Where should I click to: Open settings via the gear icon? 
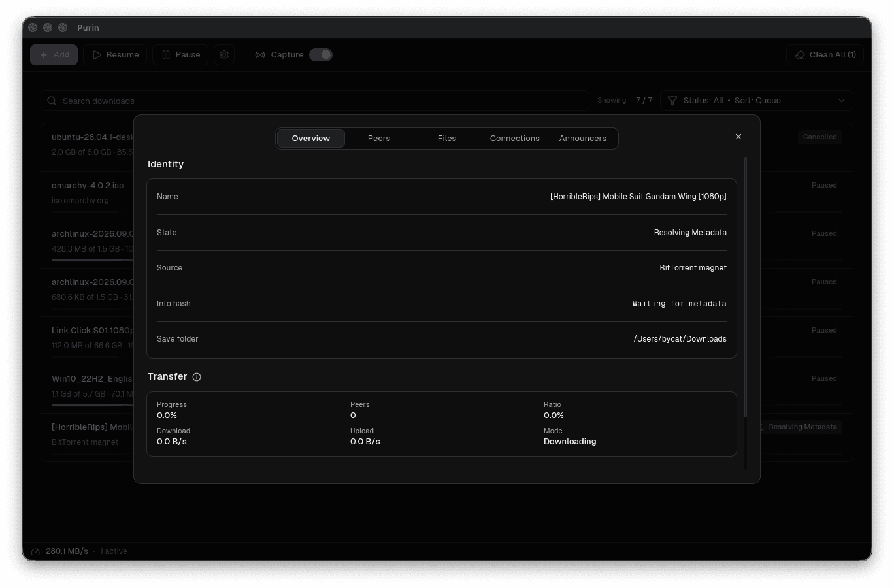tap(224, 55)
